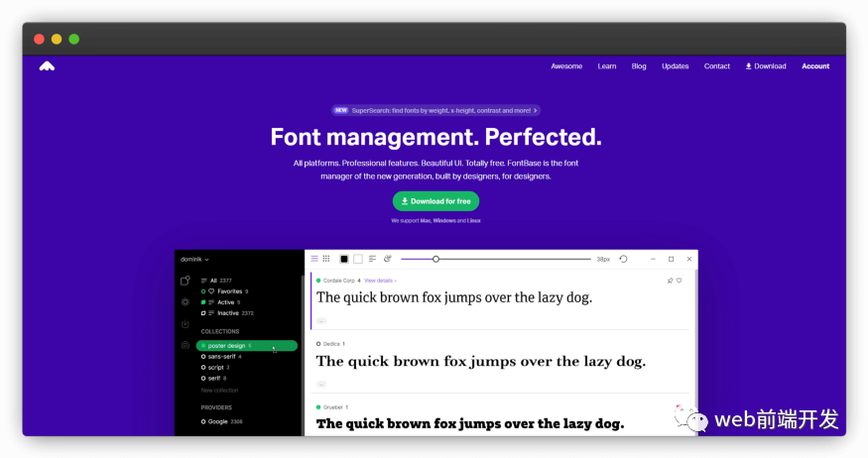The height and width of the screenshot is (458, 868).
Task: Click New collection in the sidebar
Action: pyautogui.click(x=219, y=391)
